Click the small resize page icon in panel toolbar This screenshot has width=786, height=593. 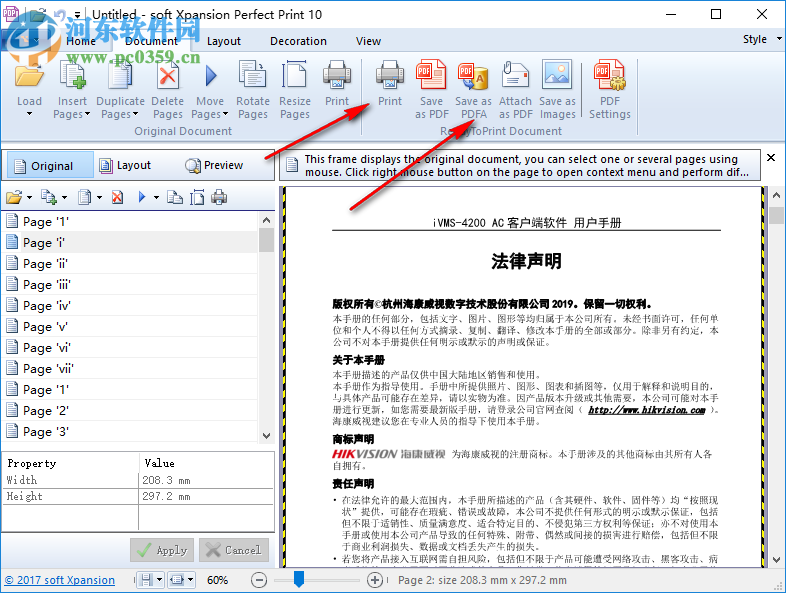click(197, 197)
